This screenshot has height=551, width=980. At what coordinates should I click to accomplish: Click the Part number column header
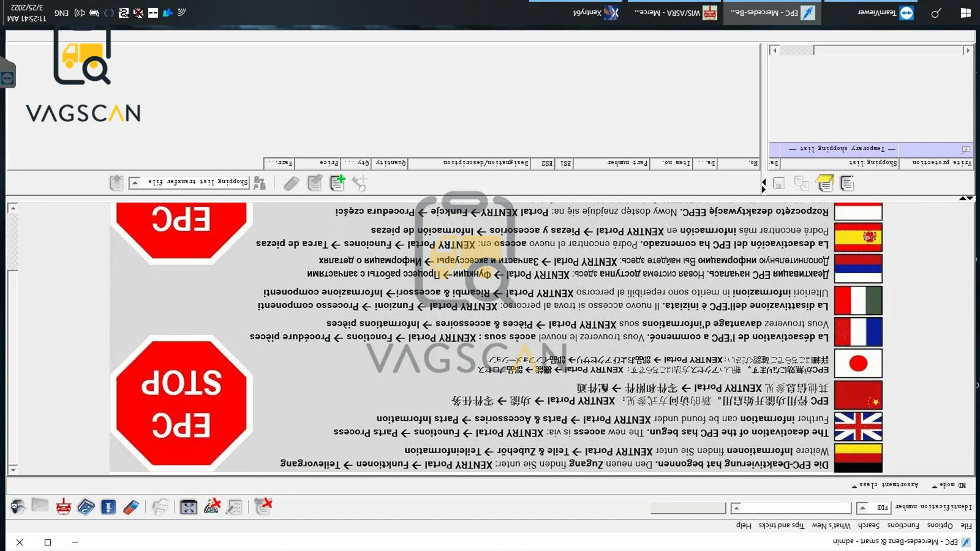click(x=619, y=163)
